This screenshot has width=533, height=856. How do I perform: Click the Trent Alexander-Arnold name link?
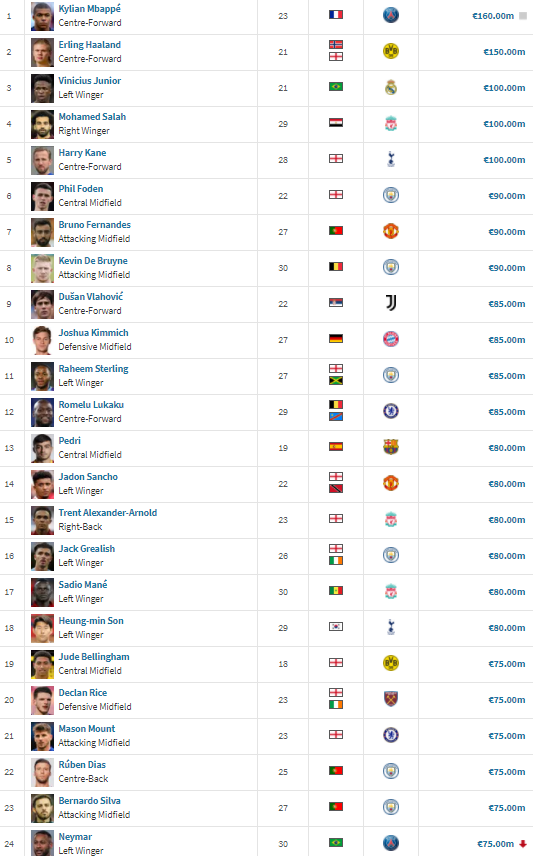pos(108,513)
